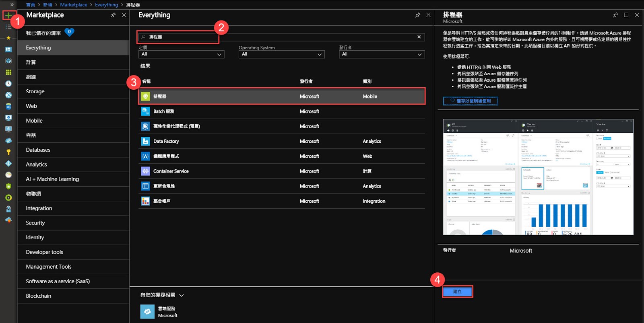Open Resource groups cube icon in sidebar

pos(8,61)
